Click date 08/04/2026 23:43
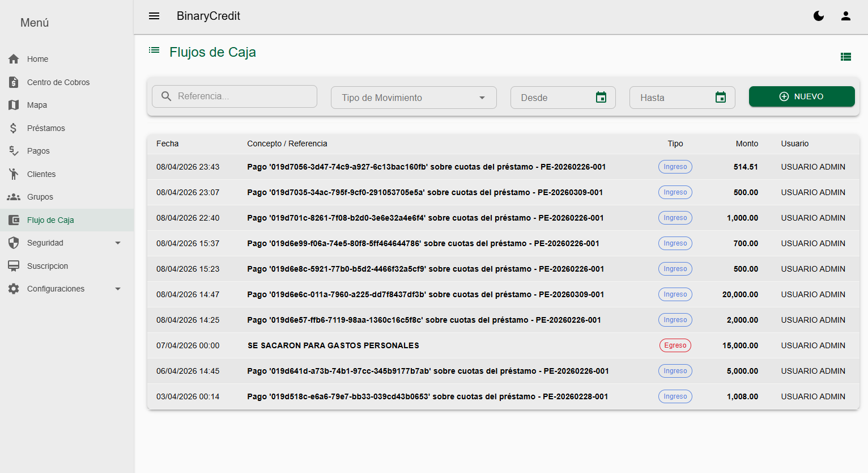868x473 pixels. coord(188,167)
